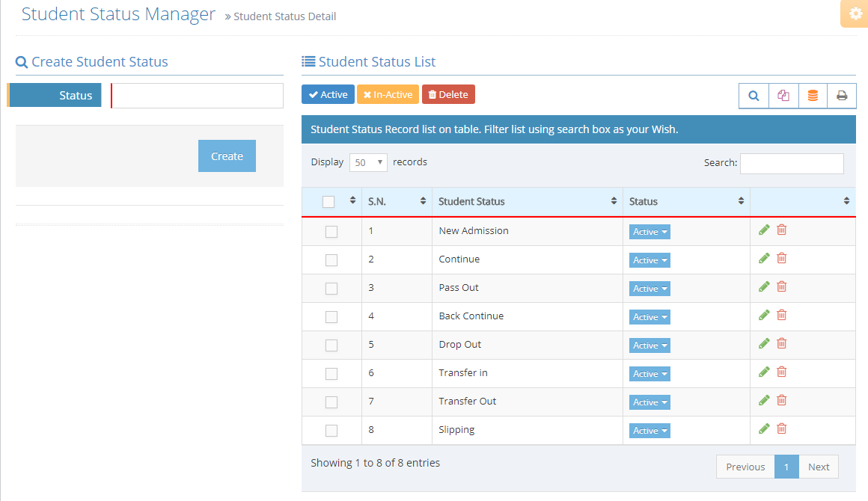Viewport: 868px width, 501px height.
Task: Delete the Pass Out row using trash icon
Action: (782, 287)
